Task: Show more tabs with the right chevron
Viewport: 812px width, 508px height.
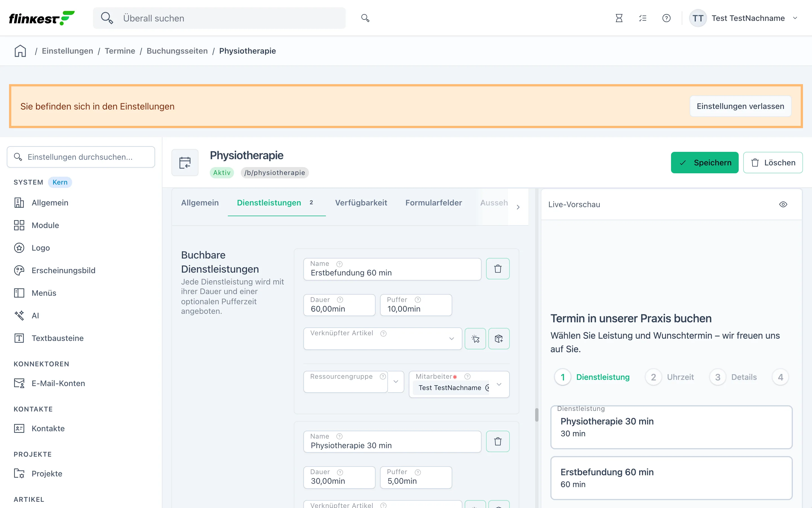Action: click(x=518, y=207)
